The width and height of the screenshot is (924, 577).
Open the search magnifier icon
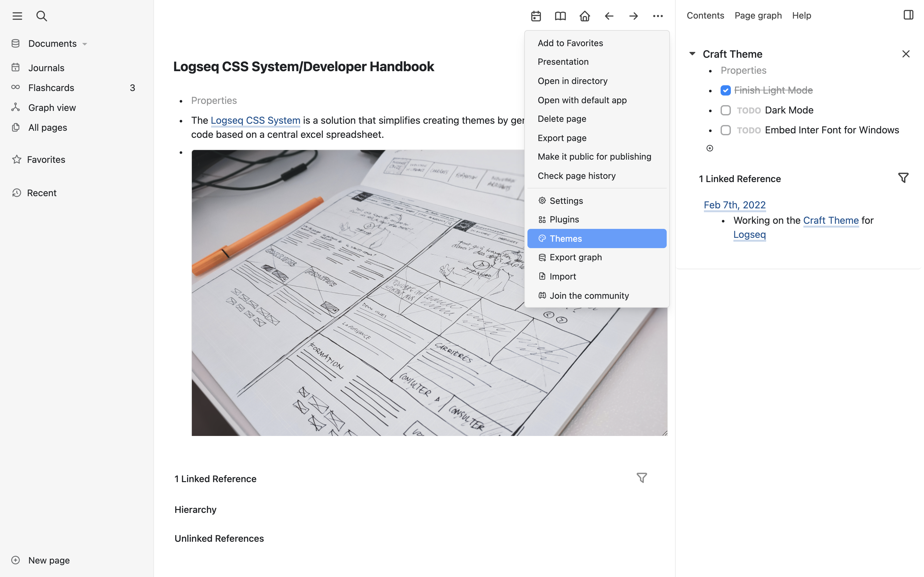pos(41,16)
